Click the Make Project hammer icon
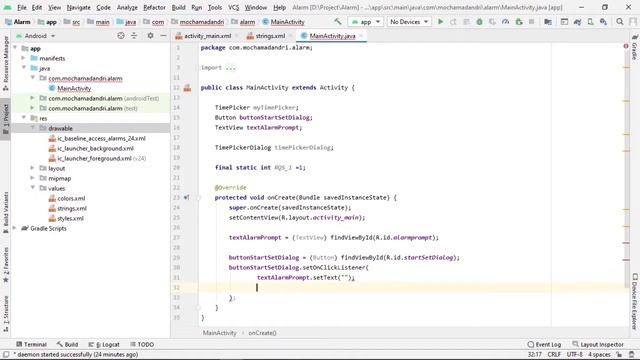The image size is (640, 360). pyautogui.click(x=338, y=22)
